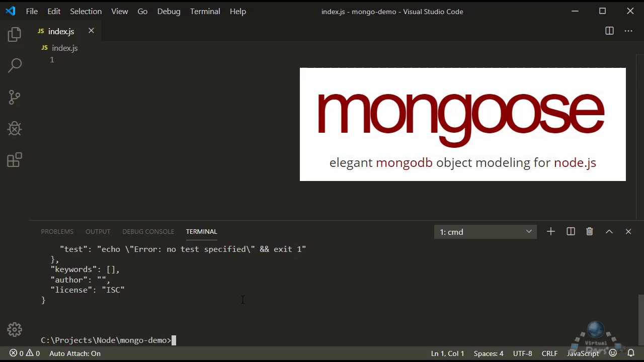Click the terminal vertical scrollbar
Image resolution: width=644 pixels, height=362 pixels.
(640, 319)
